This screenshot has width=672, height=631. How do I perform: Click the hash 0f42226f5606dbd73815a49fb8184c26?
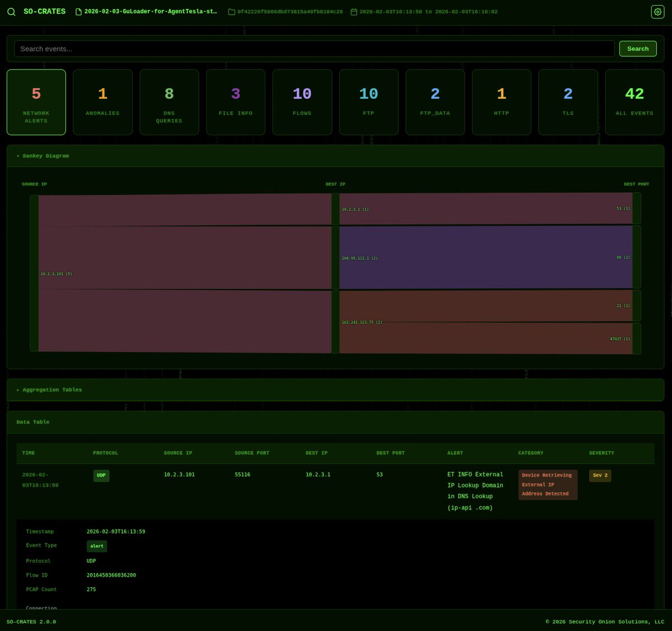pyautogui.click(x=290, y=12)
